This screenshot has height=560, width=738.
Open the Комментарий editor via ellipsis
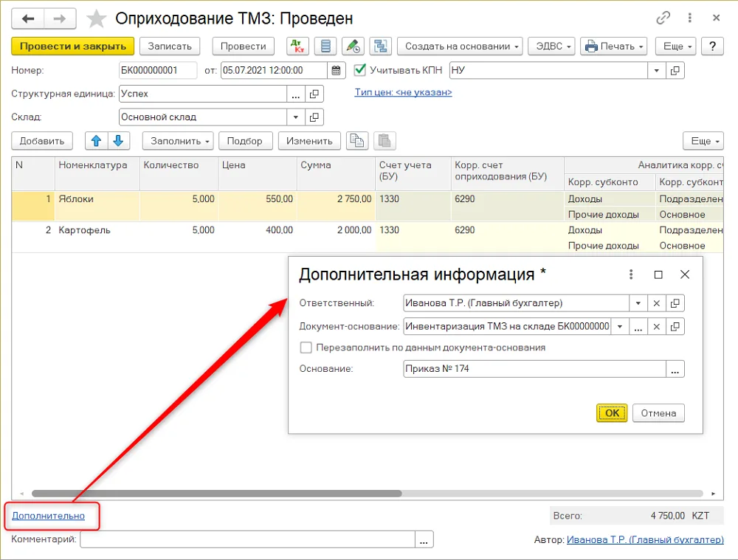pos(424,539)
